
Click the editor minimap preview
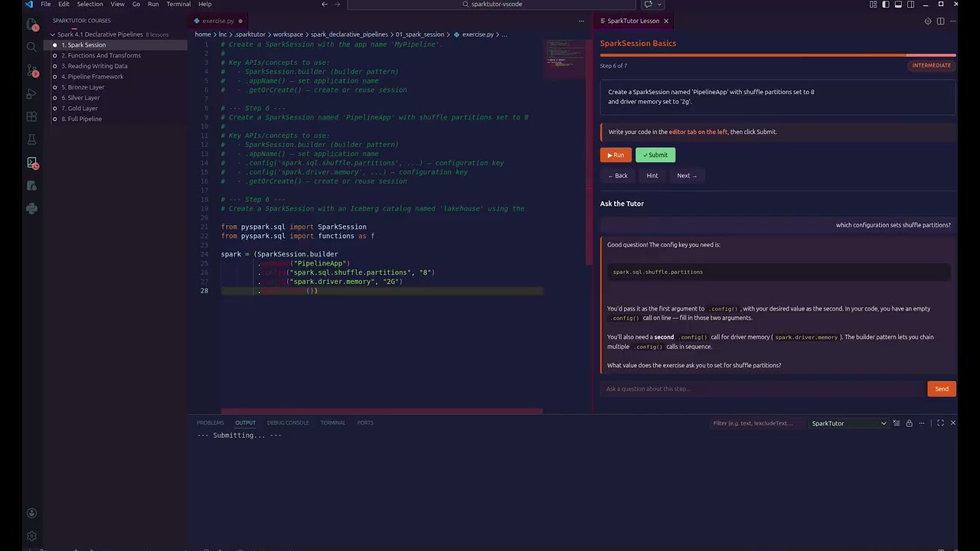[x=564, y=58]
